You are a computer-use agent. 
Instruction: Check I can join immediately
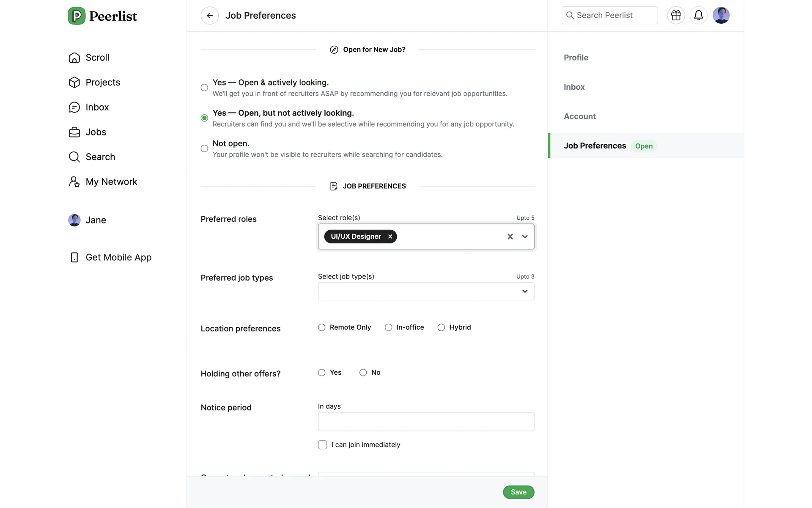tap(323, 445)
